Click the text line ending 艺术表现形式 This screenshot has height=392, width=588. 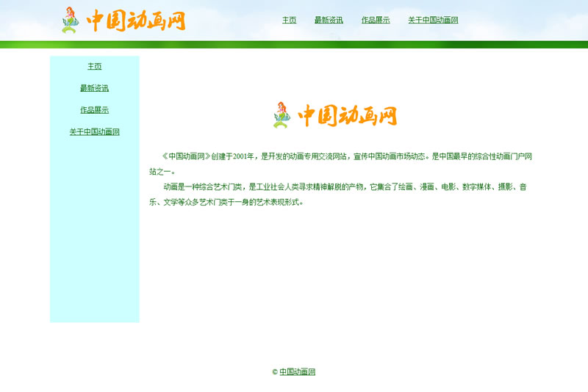pos(228,202)
